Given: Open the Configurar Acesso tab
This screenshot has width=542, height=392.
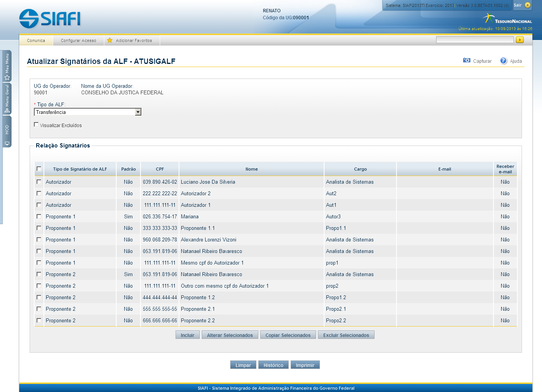Looking at the screenshot, I should (x=79, y=40).
